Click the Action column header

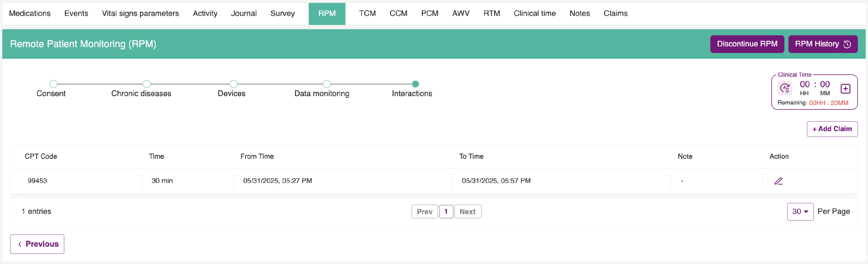click(779, 156)
